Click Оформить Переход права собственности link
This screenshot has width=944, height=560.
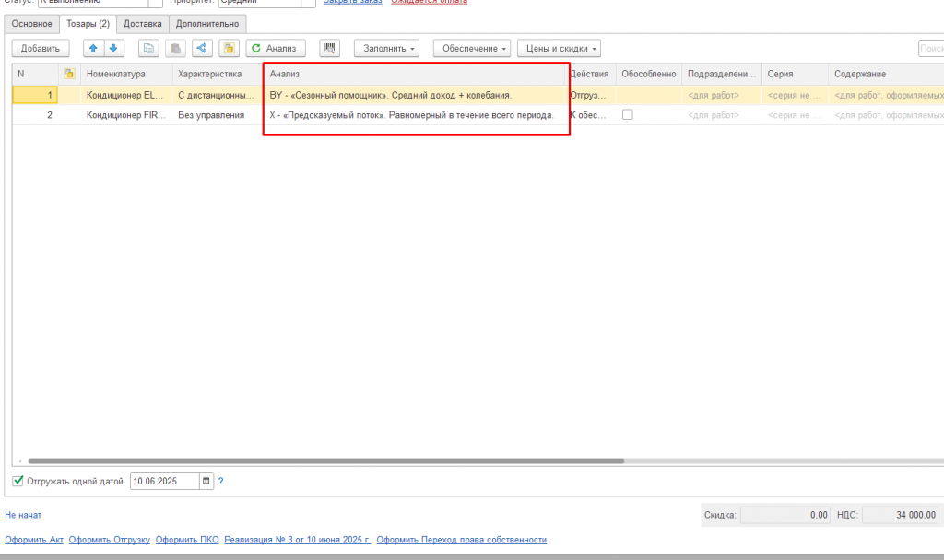tap(462, 540)
